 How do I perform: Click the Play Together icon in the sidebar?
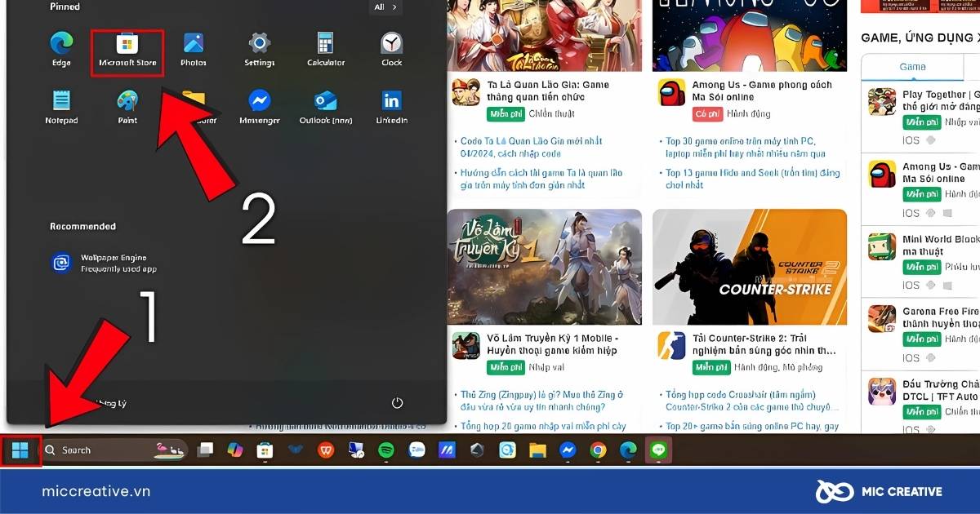click(882, 102)
